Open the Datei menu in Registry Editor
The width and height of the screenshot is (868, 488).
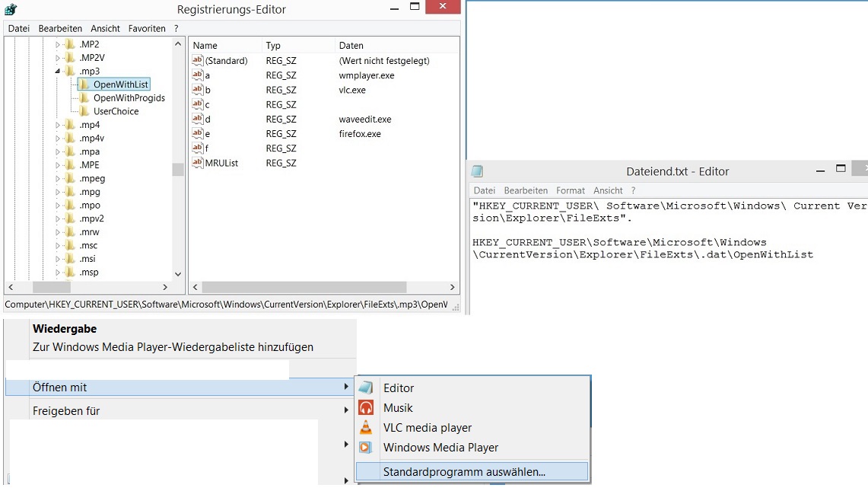(x=19, y=28)
